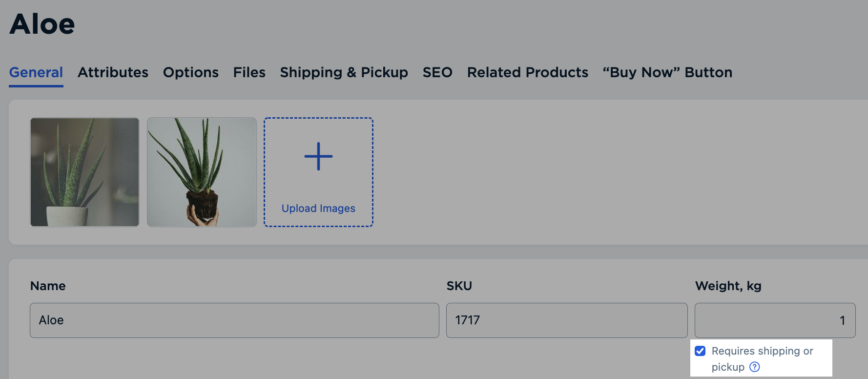
Task: Select the Files tab
Action: 249,72
